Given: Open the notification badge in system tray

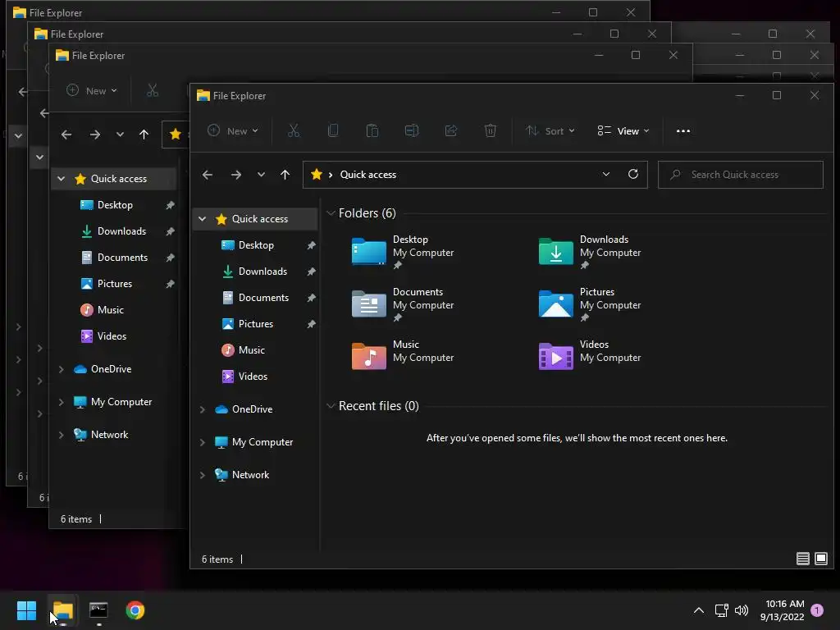Looking at the screenshot, I should (x=817, y=610).
